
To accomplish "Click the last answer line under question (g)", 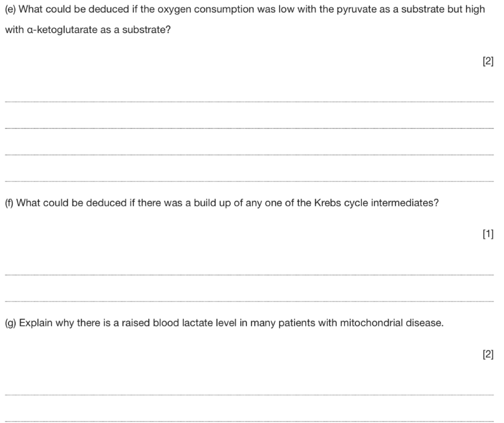I will pos(248,422).
